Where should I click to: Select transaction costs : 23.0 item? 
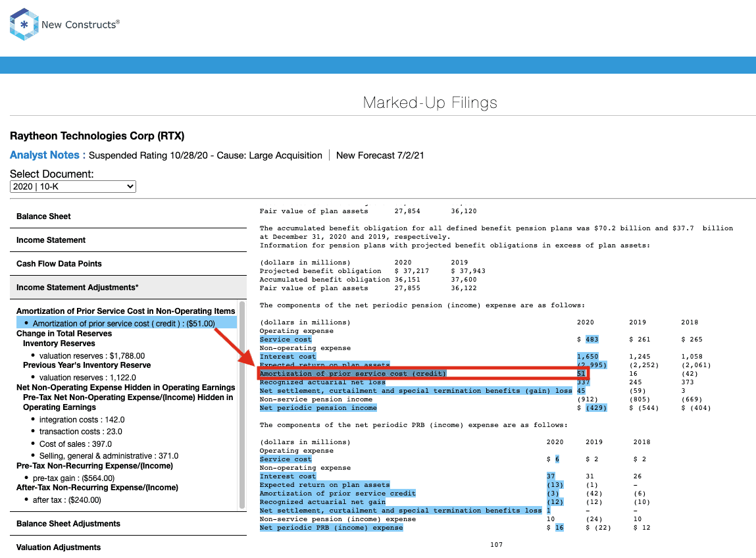coord(80,432)
